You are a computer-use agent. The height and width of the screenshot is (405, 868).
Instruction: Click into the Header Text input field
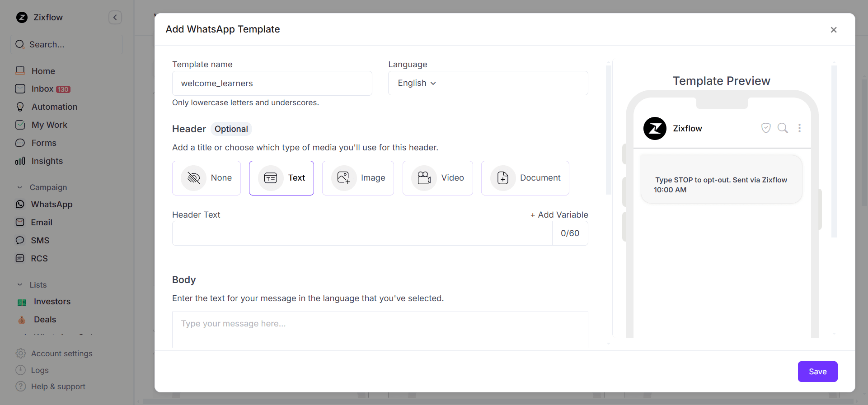[x=362, y=233]
